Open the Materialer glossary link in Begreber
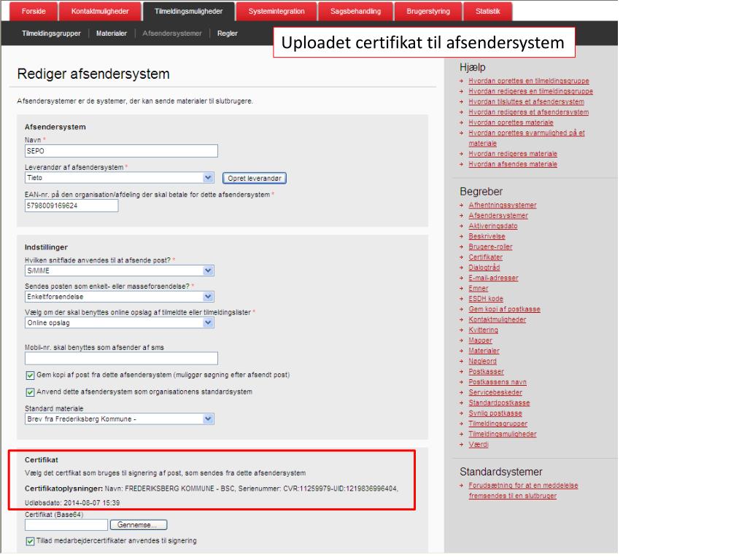Image resolution: width=747 pixels, height=560 pixels. pyautogui.click(x=484, y=351)
